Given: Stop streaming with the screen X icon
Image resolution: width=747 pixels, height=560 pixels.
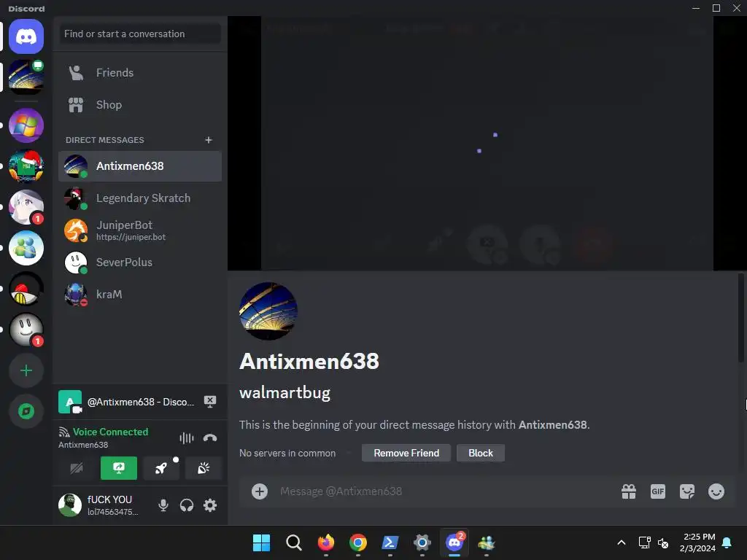Looking at the screenshot, I should click(x=210, y=402).
